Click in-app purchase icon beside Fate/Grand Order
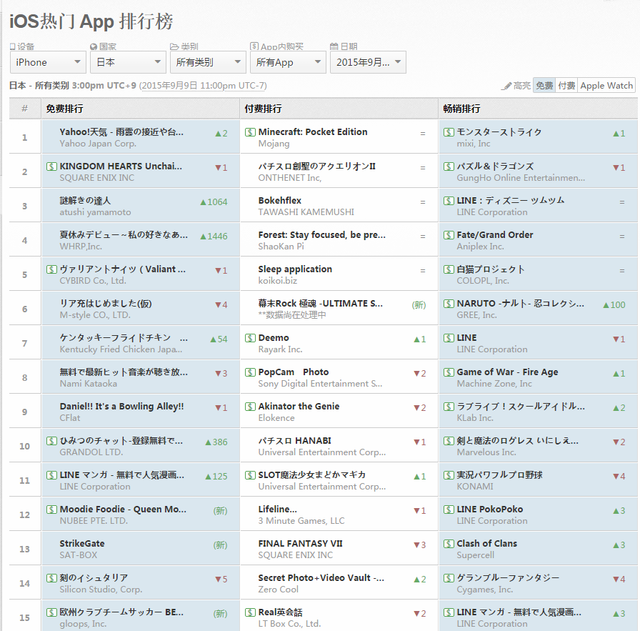The image size is (640, 631). tap(449, 235)
